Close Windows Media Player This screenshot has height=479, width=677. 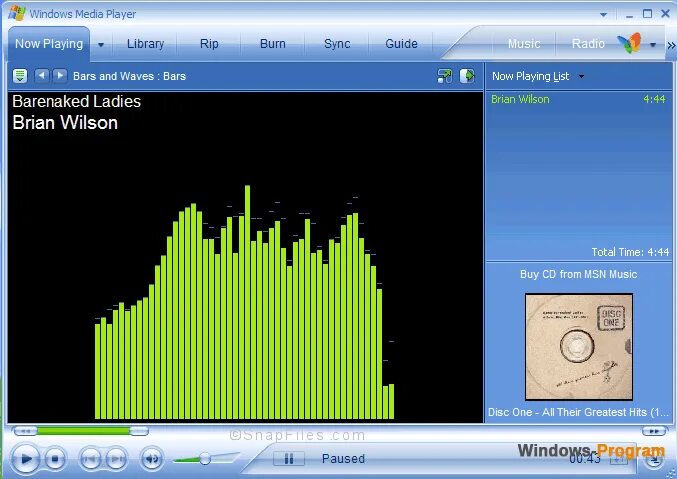click(x=665, y=14)
